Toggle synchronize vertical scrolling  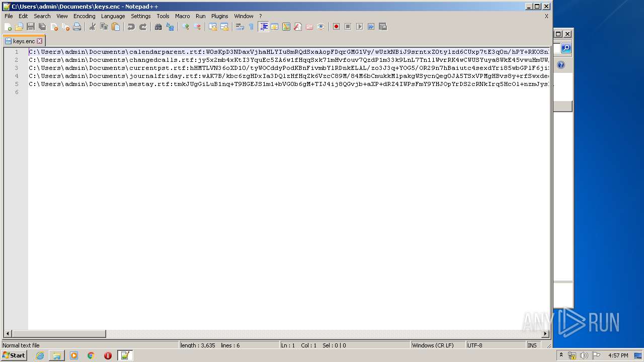[x=213, y=27]
